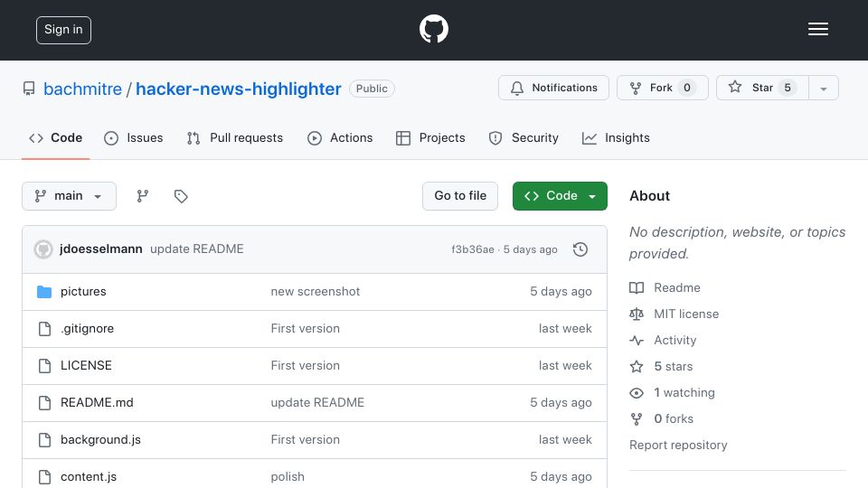Screen dimensions: 868x488
Task: Click the book icon beside Readme
Action: point(637,287)
